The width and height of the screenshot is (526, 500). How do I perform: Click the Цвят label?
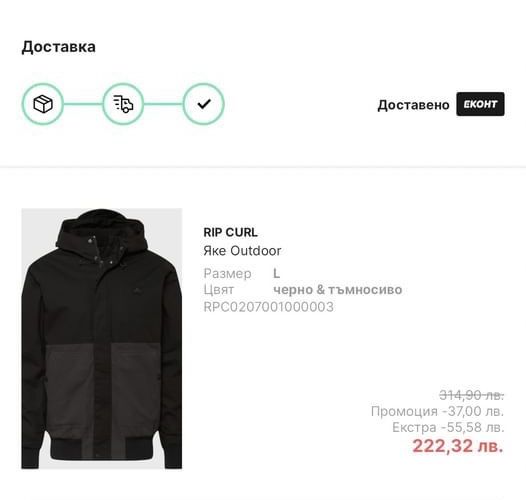click(219, 290)
